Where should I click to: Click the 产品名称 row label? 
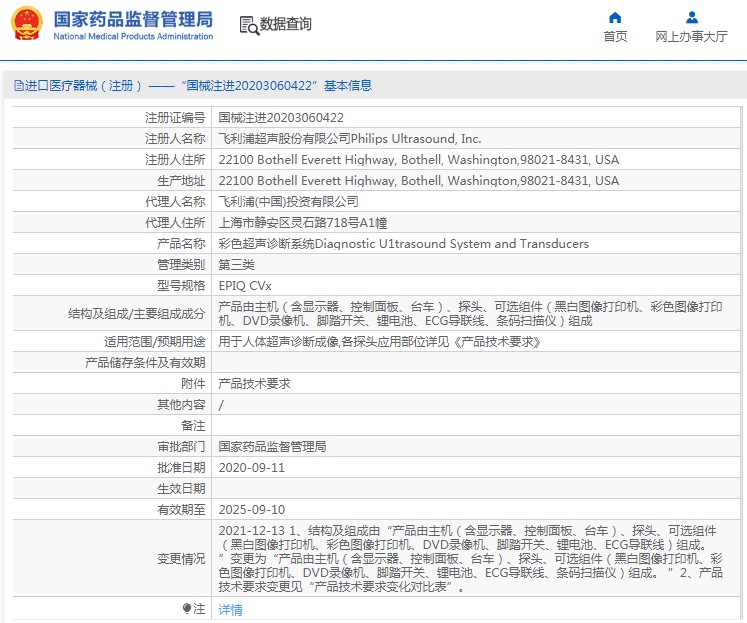click(181, 243)
